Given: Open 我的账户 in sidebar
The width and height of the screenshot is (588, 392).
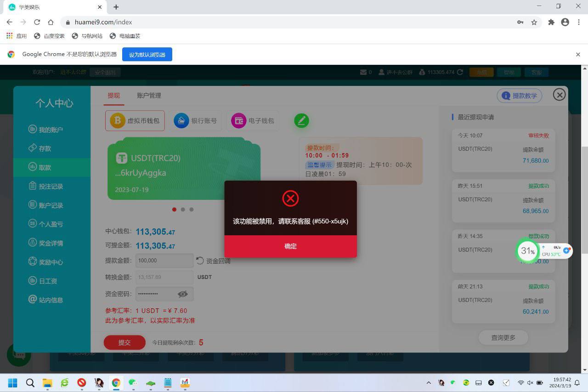Looking at the screenshot, I should click(51, 130).
